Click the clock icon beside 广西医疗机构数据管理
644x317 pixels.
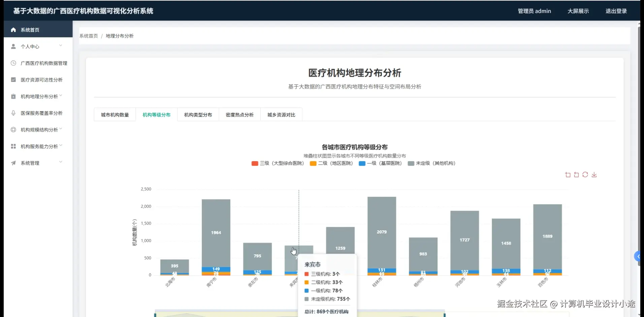pyautogui.click(x=13, y=63)
